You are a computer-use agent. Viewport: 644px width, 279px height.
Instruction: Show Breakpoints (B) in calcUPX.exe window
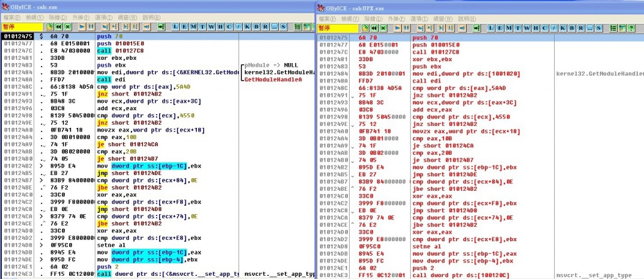pyautogui.click(x=571, y=28)
